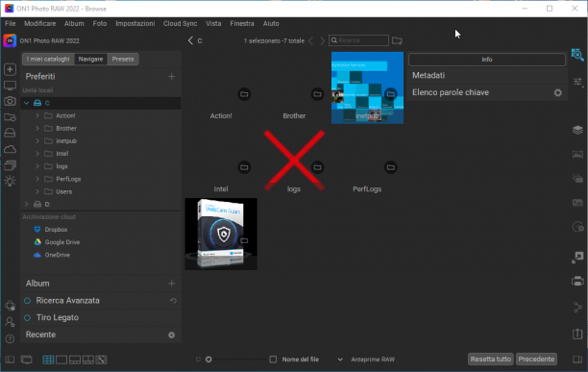
Task: Expand the inetpub folder in tree
Action: click(x=37, y=141)
